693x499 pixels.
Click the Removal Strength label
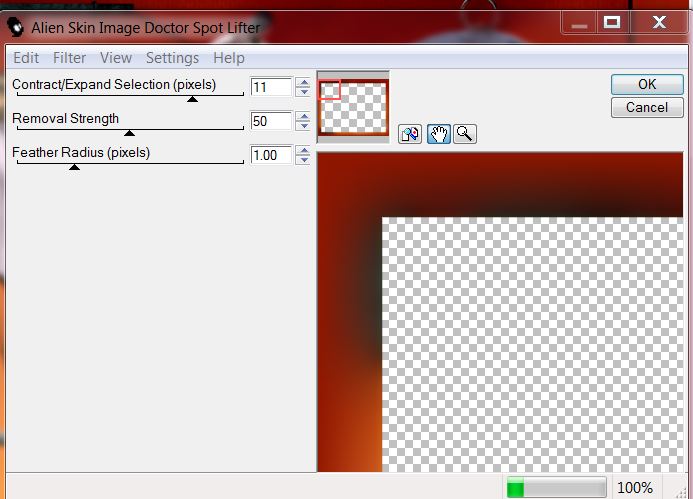pyautogui.click(x=65, y=118)
